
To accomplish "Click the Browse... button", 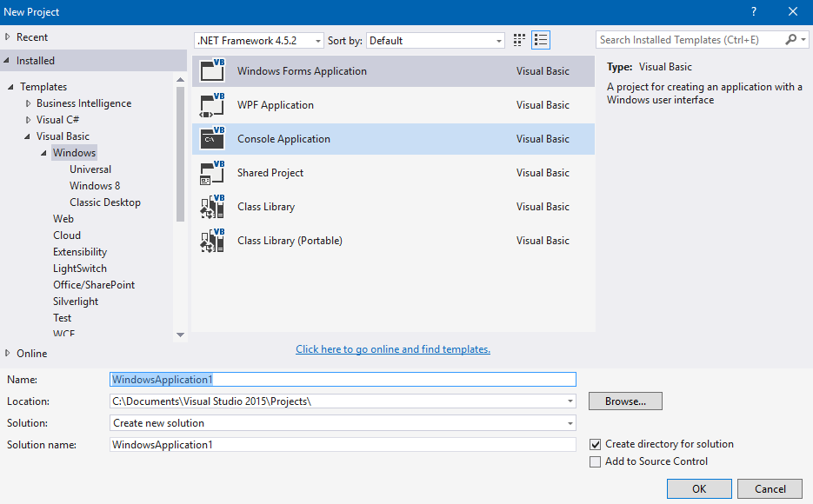I will pyautogui.click(x=625, y=401).
